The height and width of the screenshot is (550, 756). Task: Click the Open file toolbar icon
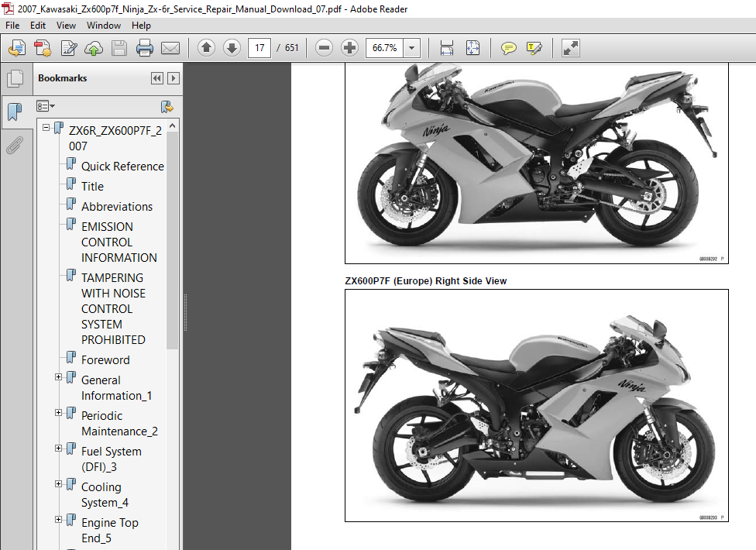(17, 48)
